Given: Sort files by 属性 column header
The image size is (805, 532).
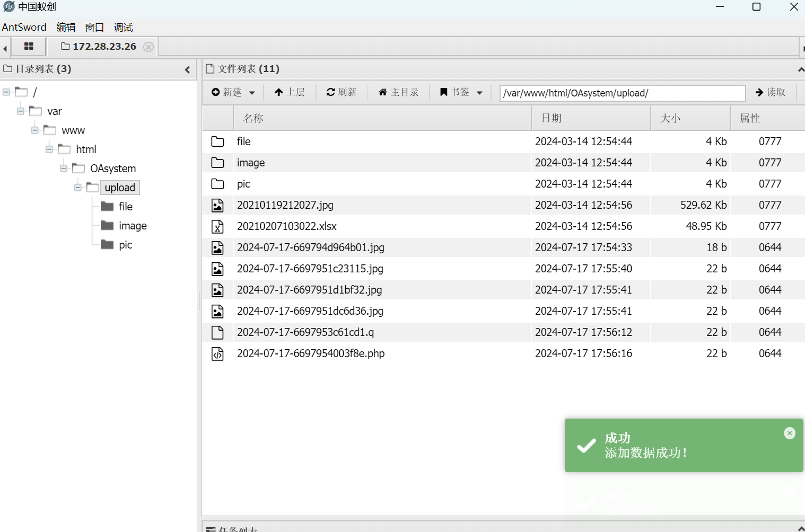Looking at the screenshot, I should tap(767, 118).
